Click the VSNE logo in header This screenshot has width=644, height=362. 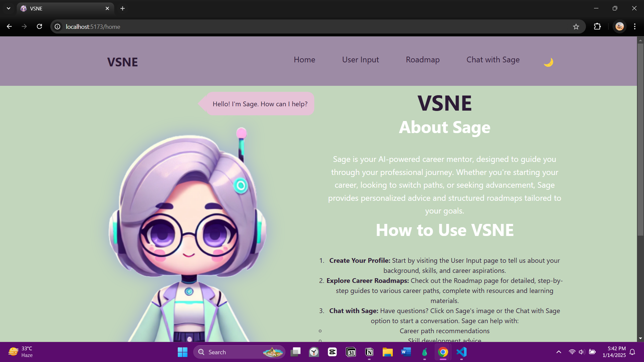(122, 62)
